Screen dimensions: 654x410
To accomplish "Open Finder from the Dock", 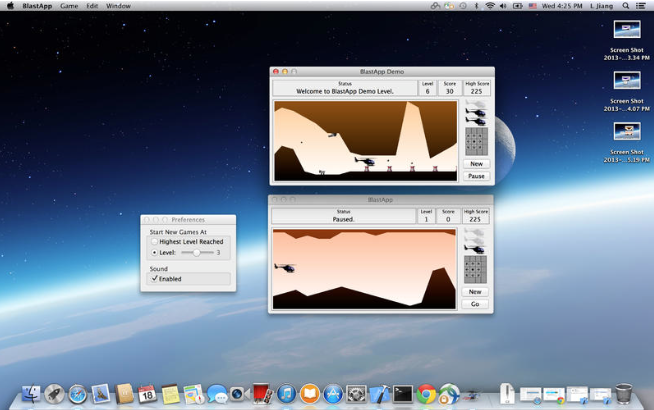I will point(31,394).
